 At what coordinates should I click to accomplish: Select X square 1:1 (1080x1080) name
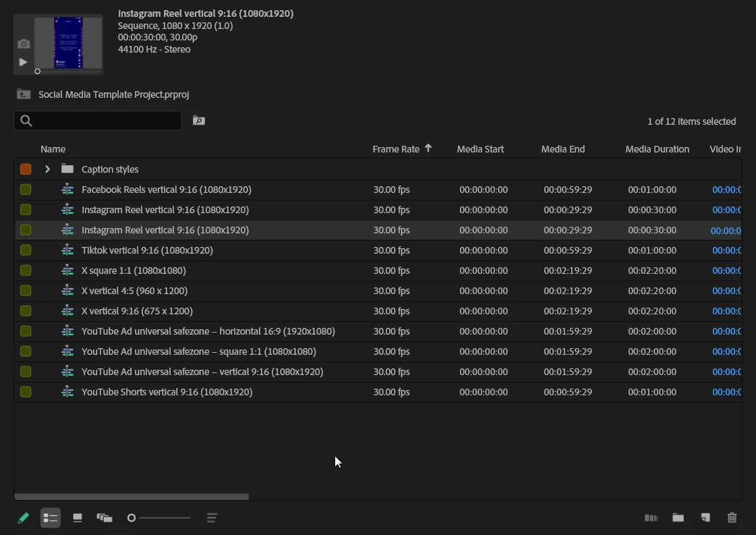tap(134, 271)
